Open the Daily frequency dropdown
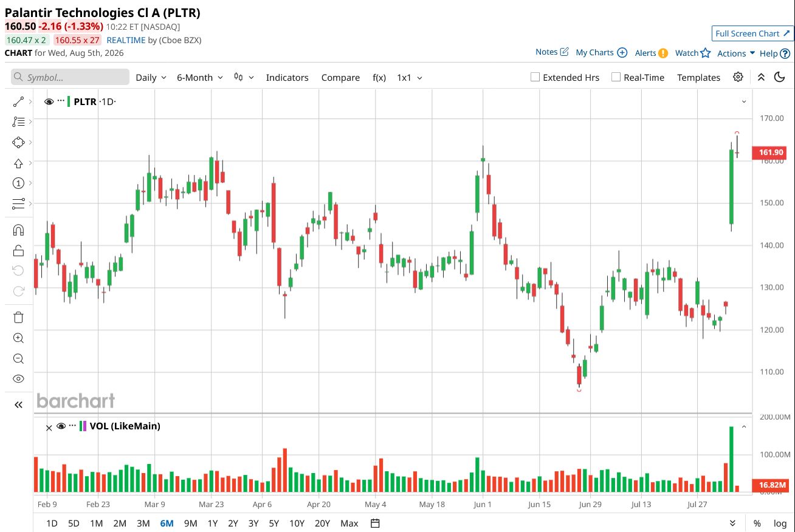This screenshot has width=795, height=532. pos(151,77)
